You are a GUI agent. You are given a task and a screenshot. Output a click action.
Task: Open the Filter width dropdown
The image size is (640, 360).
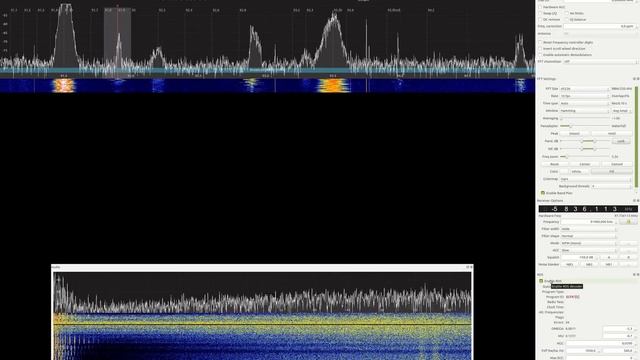pyautogui.click(x=589, y=229)
